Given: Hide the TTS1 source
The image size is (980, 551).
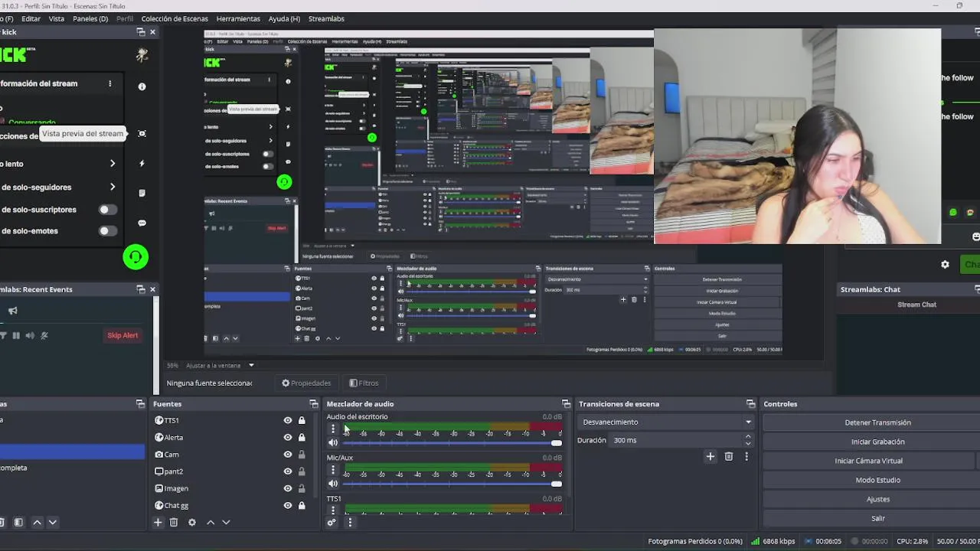Looking at the screenshot, I should pyautogui.click(x=288, y=420).
